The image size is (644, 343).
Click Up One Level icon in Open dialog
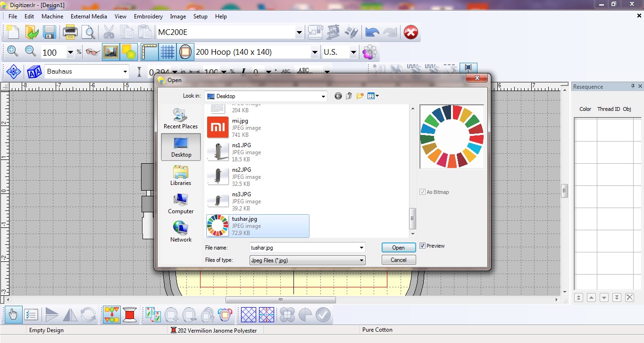click(349, 96)
